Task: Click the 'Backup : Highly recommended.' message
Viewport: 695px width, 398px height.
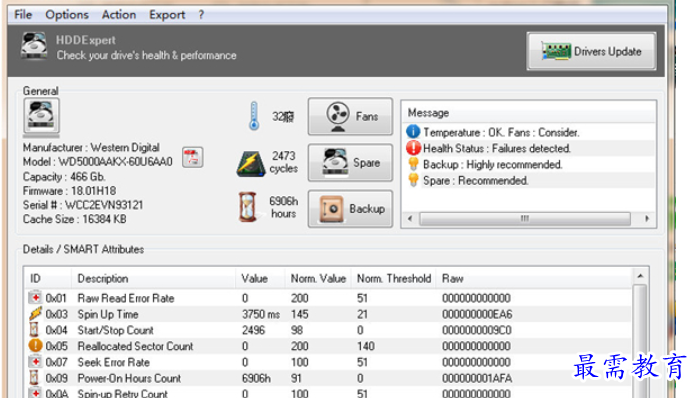Action: click(492, 164)
